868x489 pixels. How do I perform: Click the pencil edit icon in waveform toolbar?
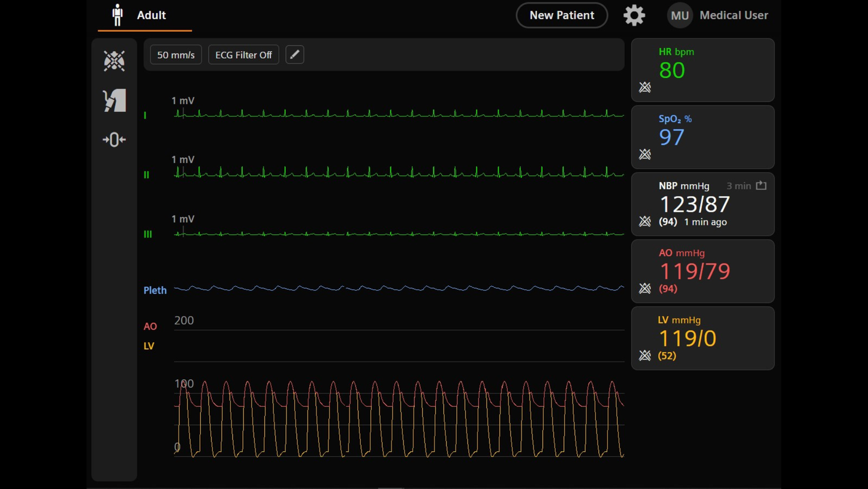tap(294, 55)
